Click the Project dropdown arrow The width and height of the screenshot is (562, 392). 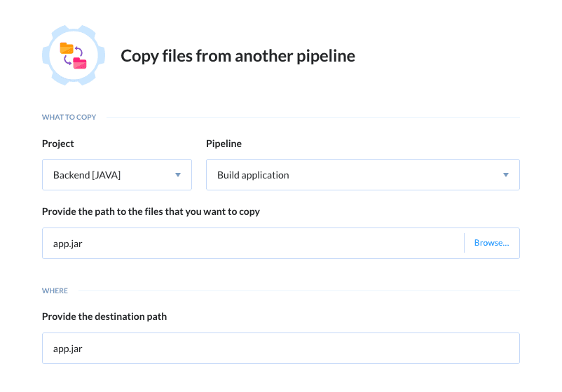[178, 175]
